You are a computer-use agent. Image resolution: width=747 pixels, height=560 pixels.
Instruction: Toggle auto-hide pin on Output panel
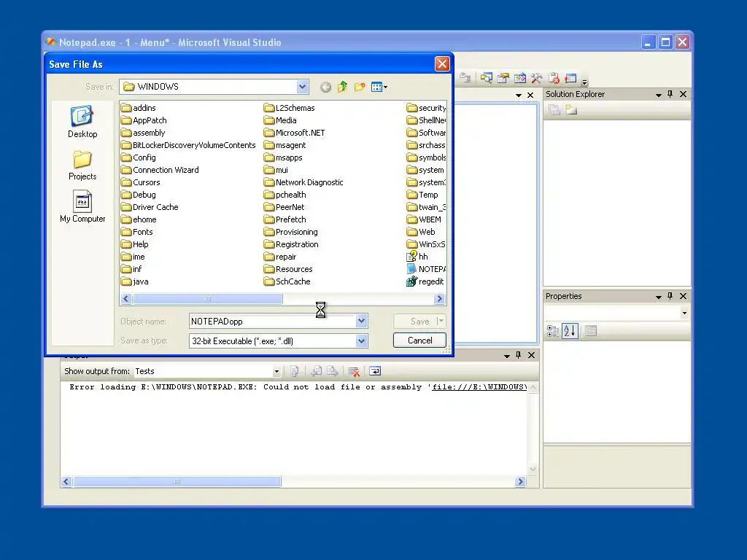click(x=519, y=355)
